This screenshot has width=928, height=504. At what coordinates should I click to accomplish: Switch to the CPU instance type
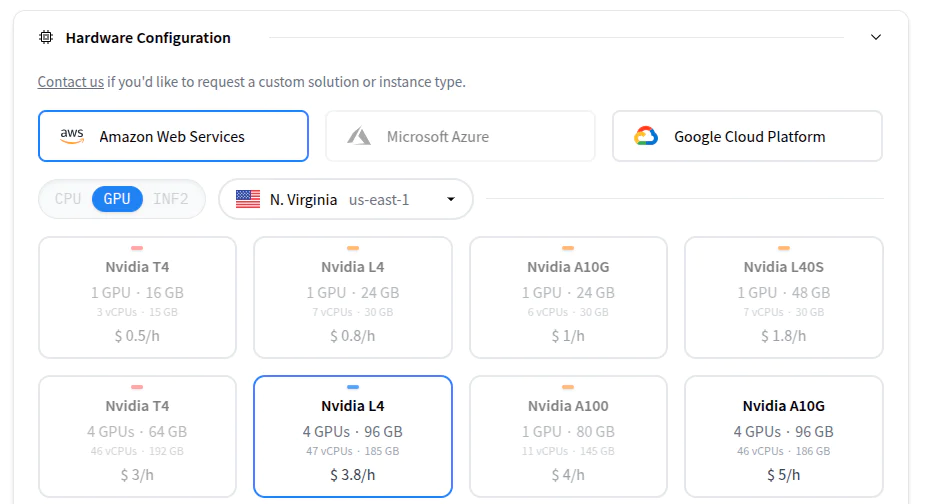pyautogui.click(x=68, y=199)
